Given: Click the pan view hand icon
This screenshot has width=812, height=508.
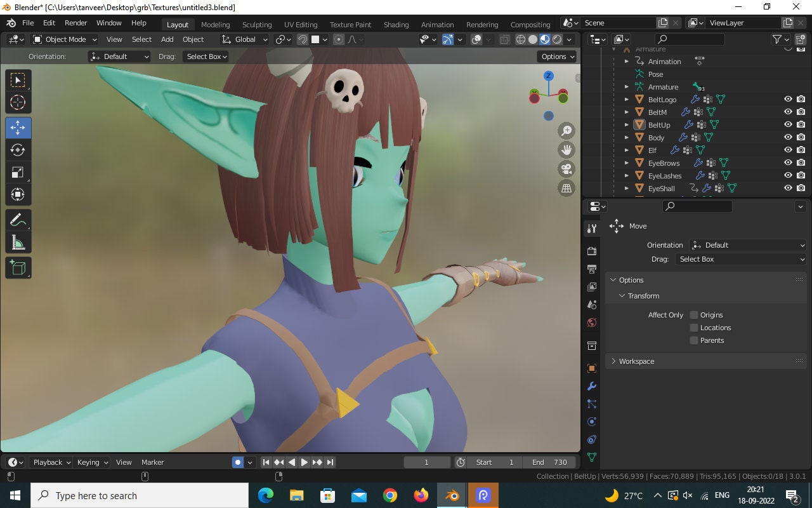Looking at the screenshot, I should [x=566, y=150].
